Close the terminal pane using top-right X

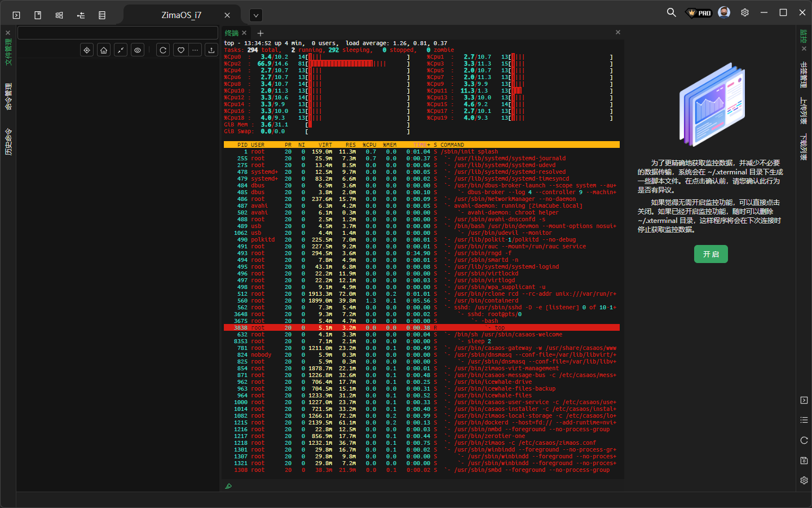click(x=618, y=32)
